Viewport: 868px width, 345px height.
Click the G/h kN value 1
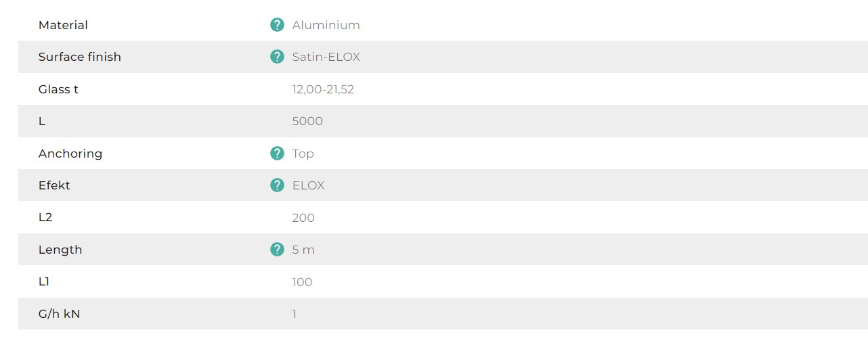point(295,314)
